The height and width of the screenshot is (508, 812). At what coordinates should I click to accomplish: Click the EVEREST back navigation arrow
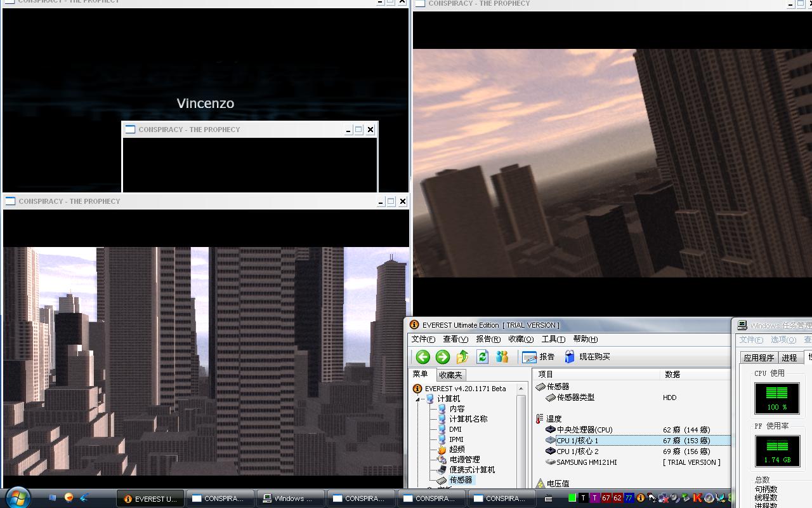coord(423,357)
